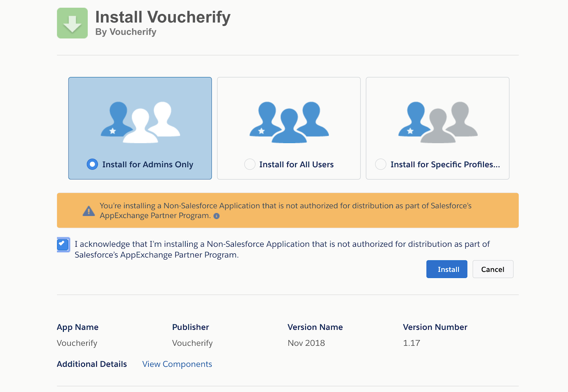Click the Publisher column label
The image size is (568, 392).
tap(191, 327)
